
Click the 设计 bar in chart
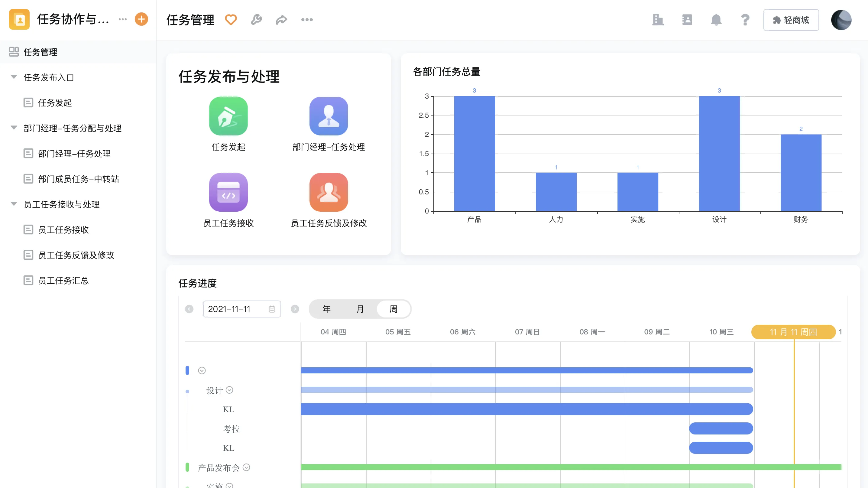point(719,153)
